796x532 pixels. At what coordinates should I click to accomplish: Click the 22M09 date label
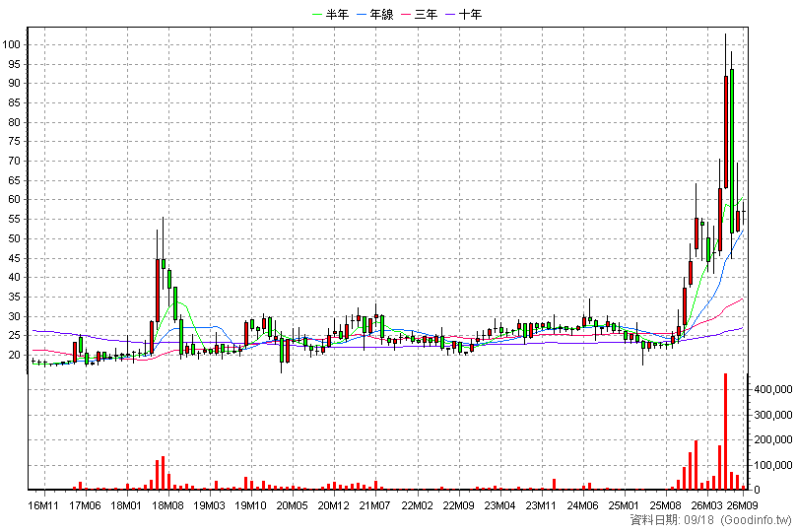click(x=459, y=505)
